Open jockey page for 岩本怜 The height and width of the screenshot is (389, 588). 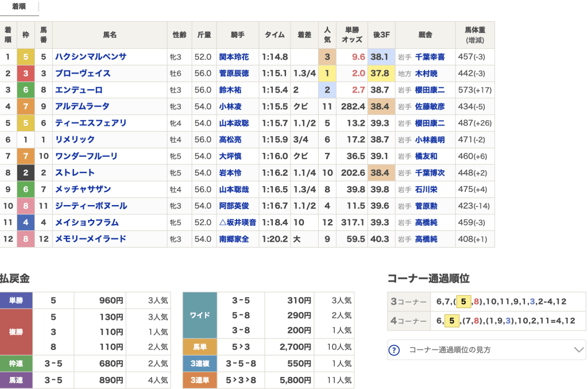click(230, 172)
